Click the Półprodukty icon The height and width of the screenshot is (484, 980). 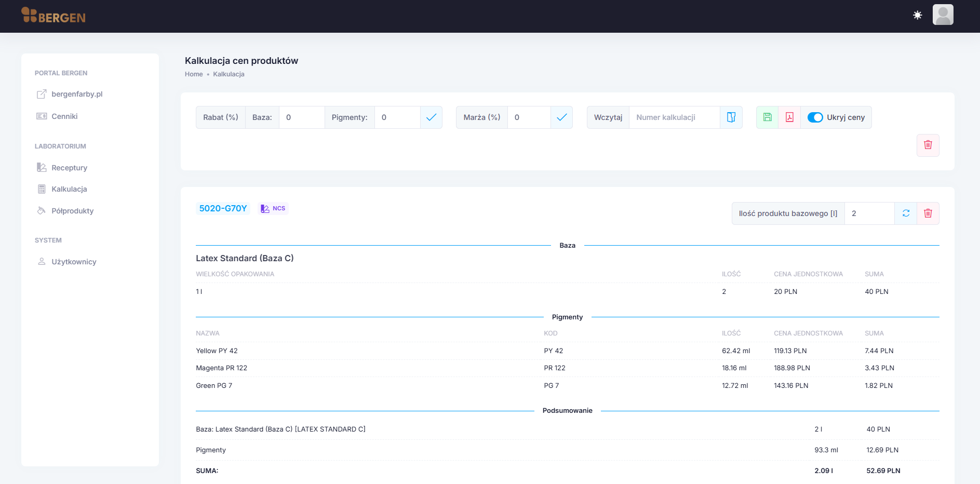[x=42, y=210]
